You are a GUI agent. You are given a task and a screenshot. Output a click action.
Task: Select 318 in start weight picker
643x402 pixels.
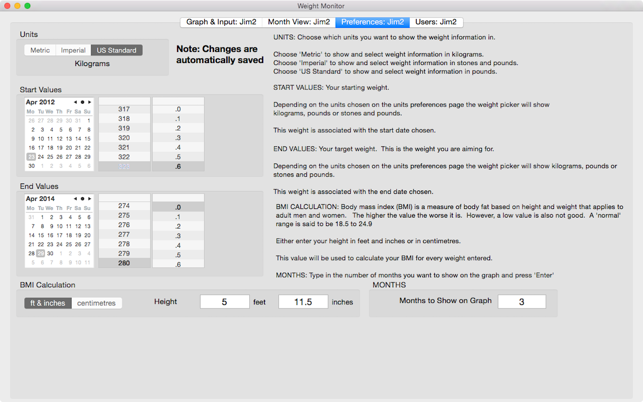pyautogui.click(x=124, y=119)
